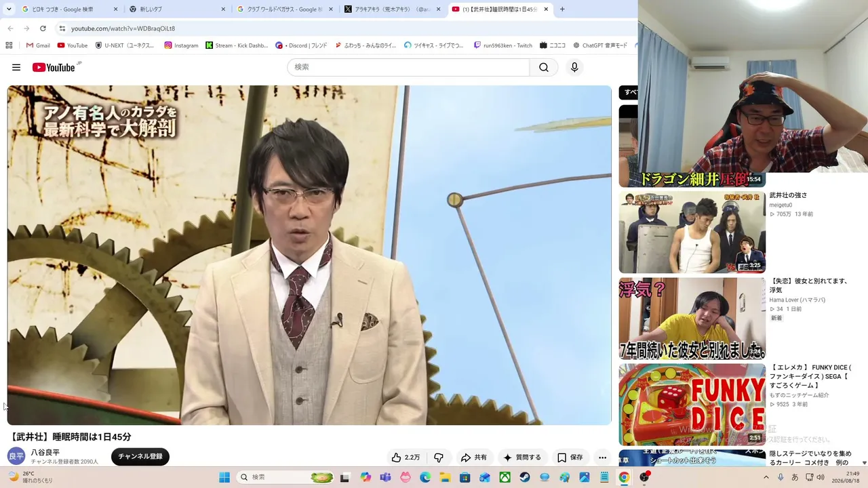The image size is (868, 488).
Task: Open 八谷良平 channel avatar
Action: click(x=16, y=456)
